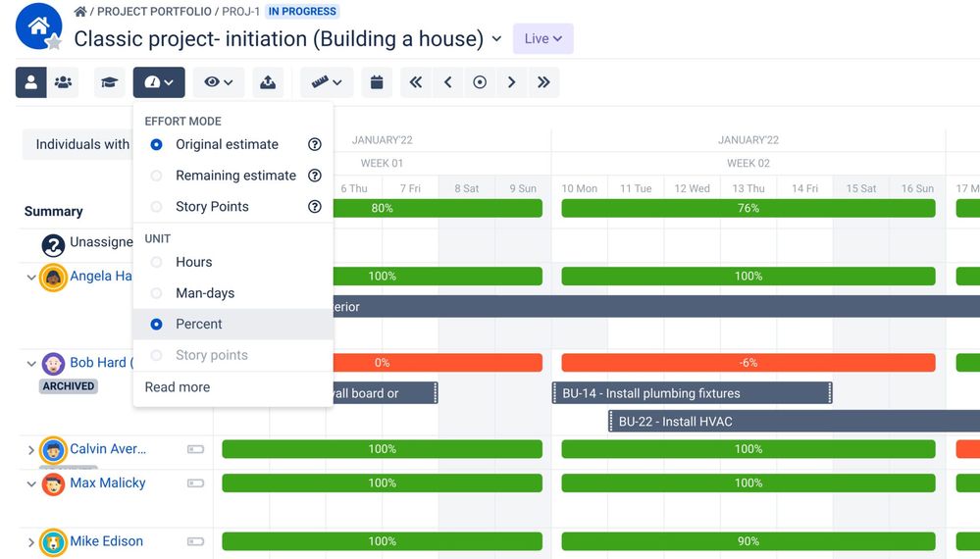Open the effort mode gauge dropdown

tap(159, 82)
